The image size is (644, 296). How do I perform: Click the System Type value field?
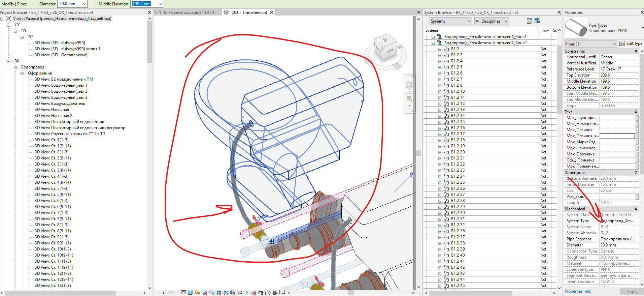pos(617,221)
